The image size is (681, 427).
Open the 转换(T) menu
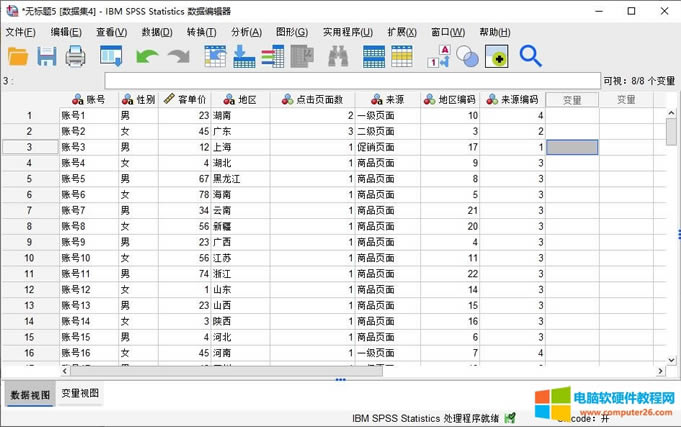click(201, 32)
